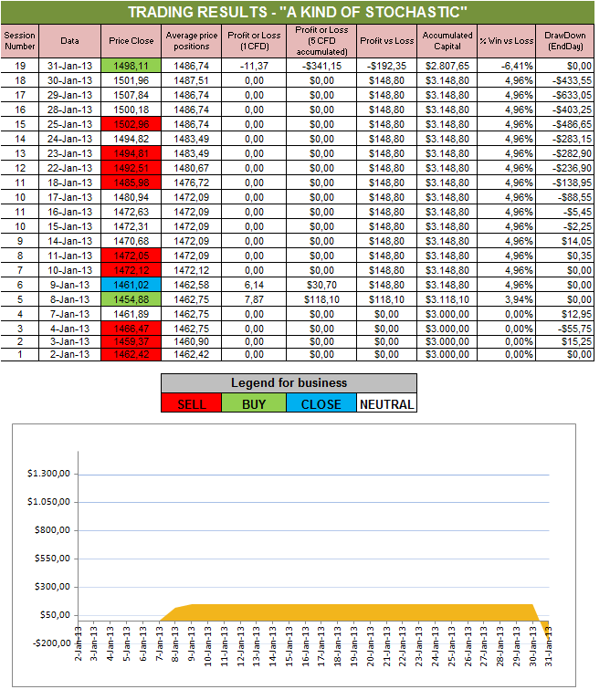This screenshot has height=700, width=610.
Task: Select red price cell 1472,05
Action: coord(131,256)
